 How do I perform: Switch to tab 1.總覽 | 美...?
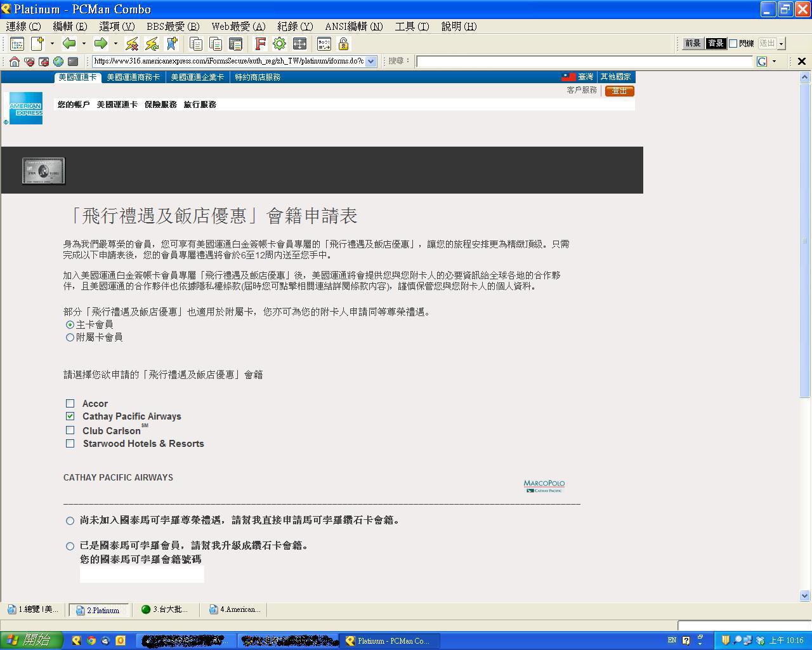pyautogui.click(x=33, y=609)
